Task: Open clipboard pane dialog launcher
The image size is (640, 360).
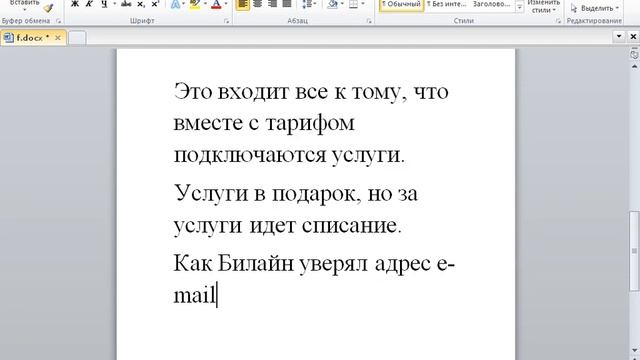Action: pos(58,21)
